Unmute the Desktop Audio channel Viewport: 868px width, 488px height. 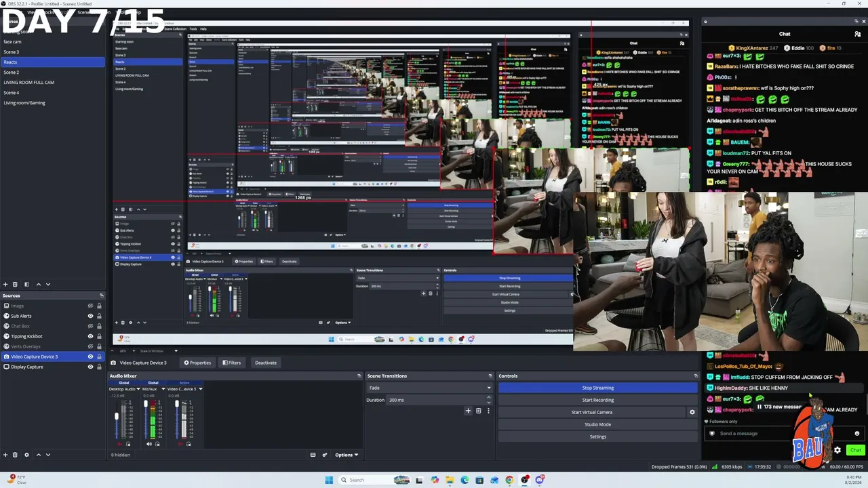click(120, 444)
